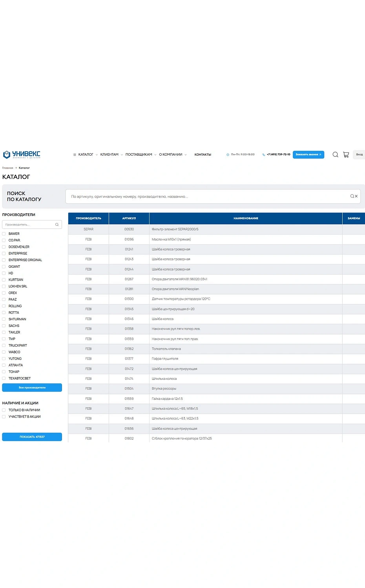Click article number 01474
This screenshot has width=365, height=588.
tap(129, 379)
